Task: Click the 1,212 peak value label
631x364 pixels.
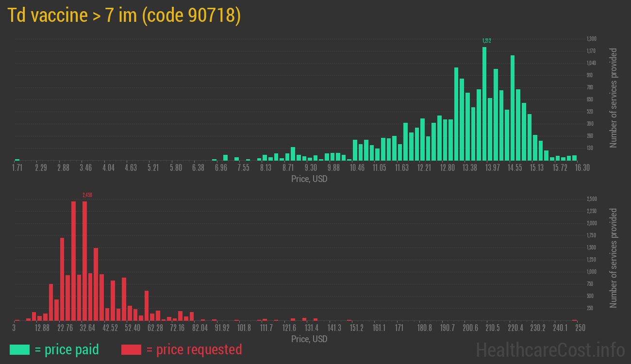Action: 486,41
